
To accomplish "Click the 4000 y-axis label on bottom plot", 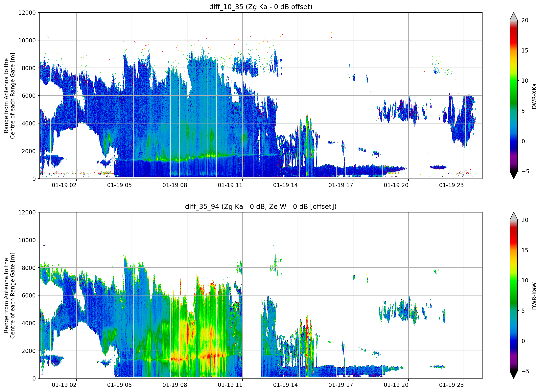I will (29, 323).
